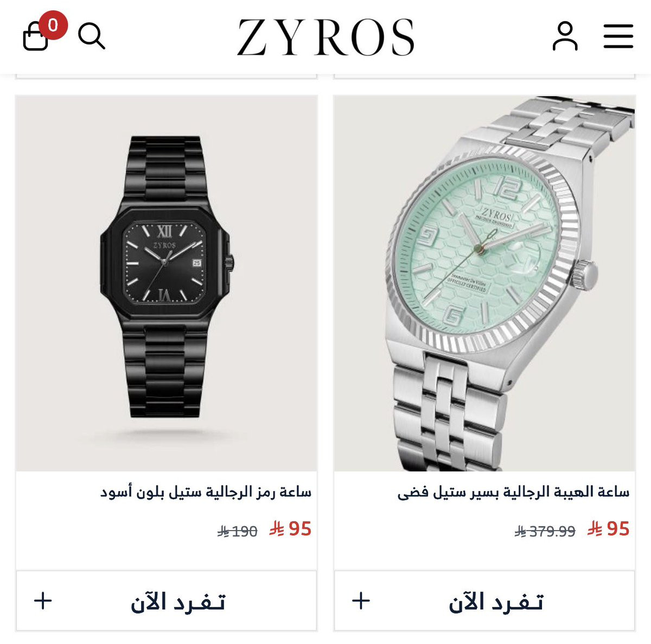The width and height of the screenshot is (651, 644).
Task: Click the riyal currency symbol beside black watch price
Action: tap(277, 529)
